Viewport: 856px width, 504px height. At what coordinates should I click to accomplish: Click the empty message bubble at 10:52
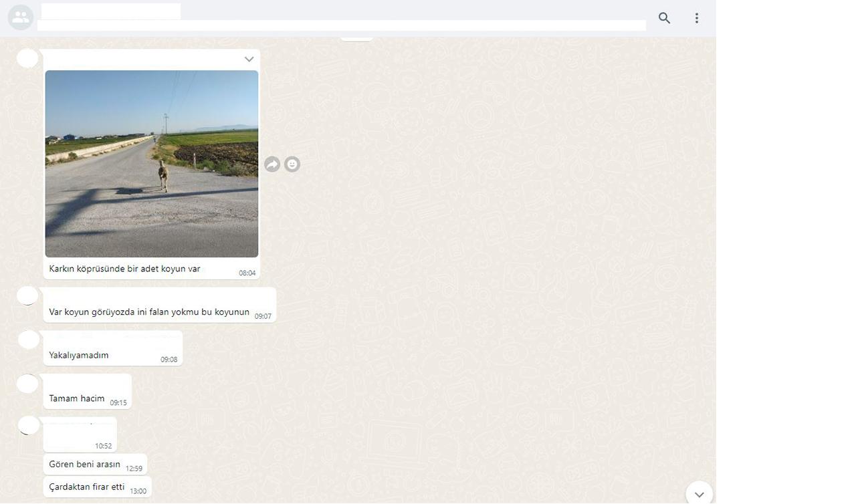click(80, 434)
